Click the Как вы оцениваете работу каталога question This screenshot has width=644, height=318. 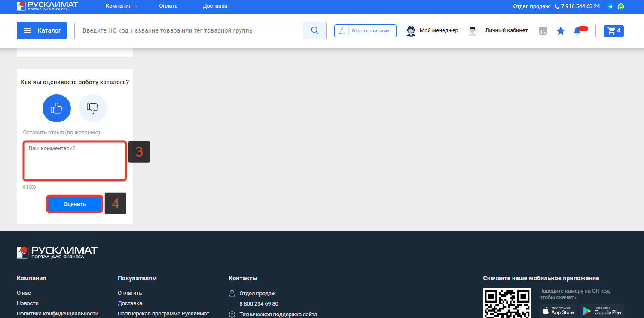pos(75,82)
